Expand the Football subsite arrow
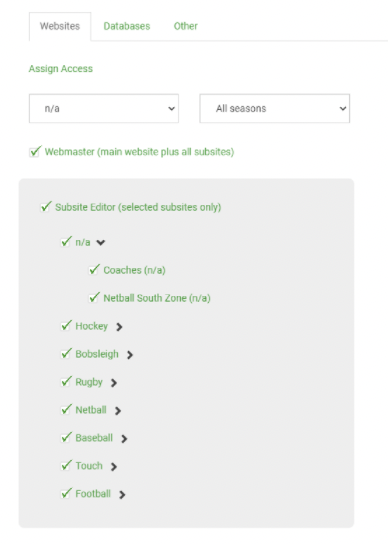The image size is (388, 544). coord(122,495)
